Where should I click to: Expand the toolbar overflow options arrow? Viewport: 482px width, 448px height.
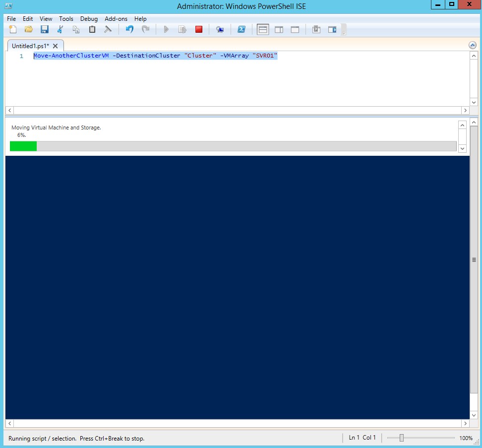(x=344, y=32)
